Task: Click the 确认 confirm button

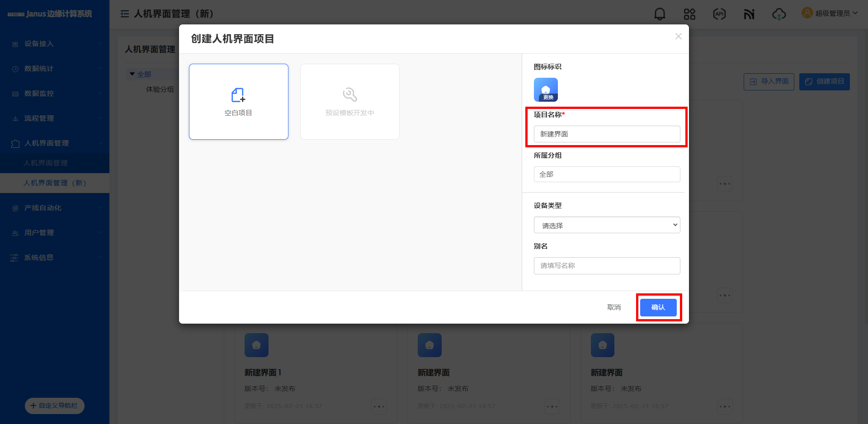Action: (658, 307)
